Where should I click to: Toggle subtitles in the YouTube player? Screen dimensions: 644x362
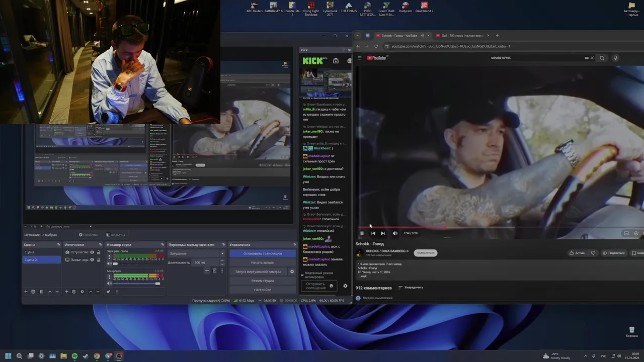pyautogui.click(x=626, y=233)
